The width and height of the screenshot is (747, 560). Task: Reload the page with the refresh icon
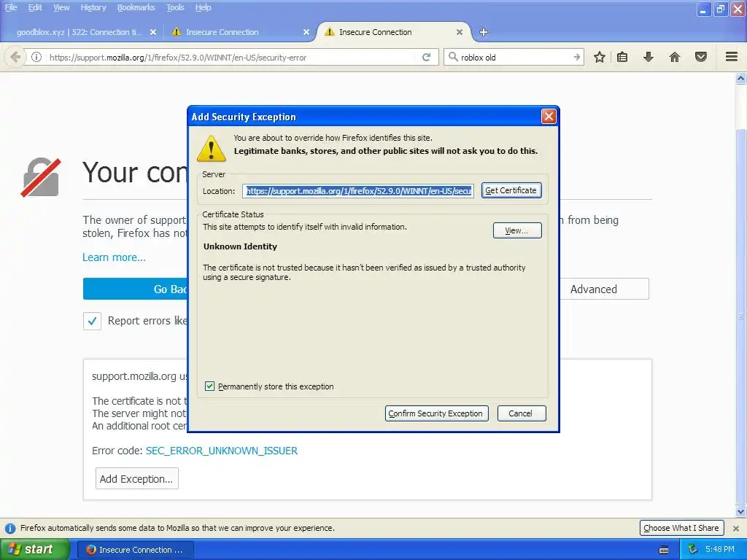point(426,57)
